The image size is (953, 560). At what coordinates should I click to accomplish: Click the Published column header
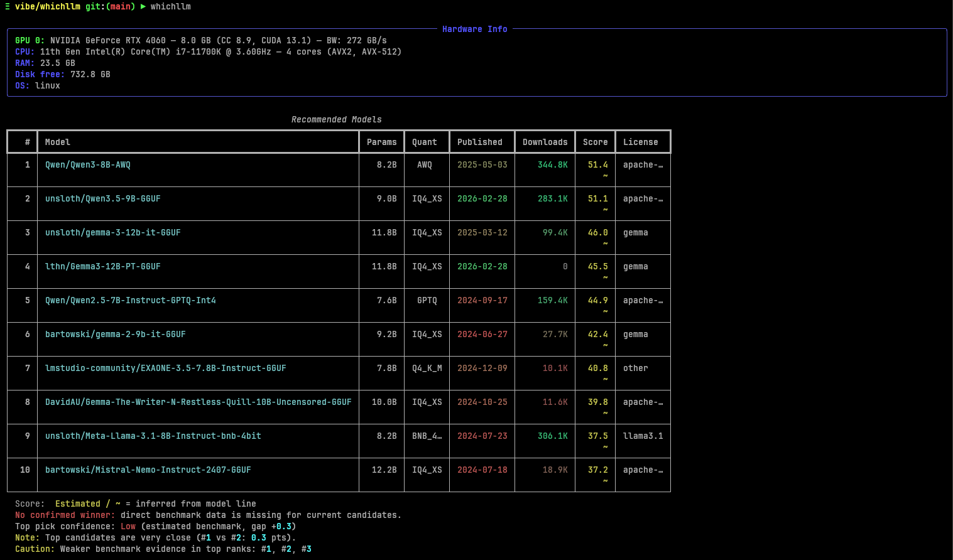[x=480, y=143]
